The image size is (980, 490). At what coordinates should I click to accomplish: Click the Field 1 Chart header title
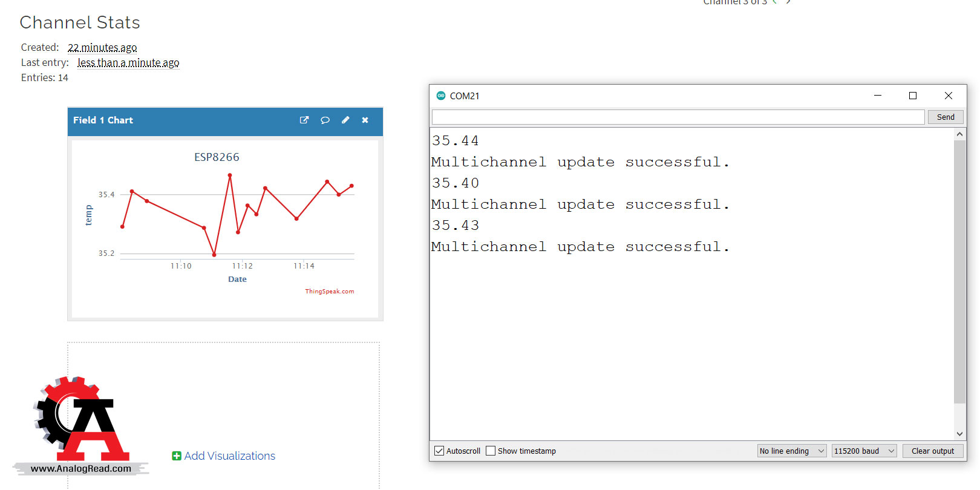(x=103, y=120)
